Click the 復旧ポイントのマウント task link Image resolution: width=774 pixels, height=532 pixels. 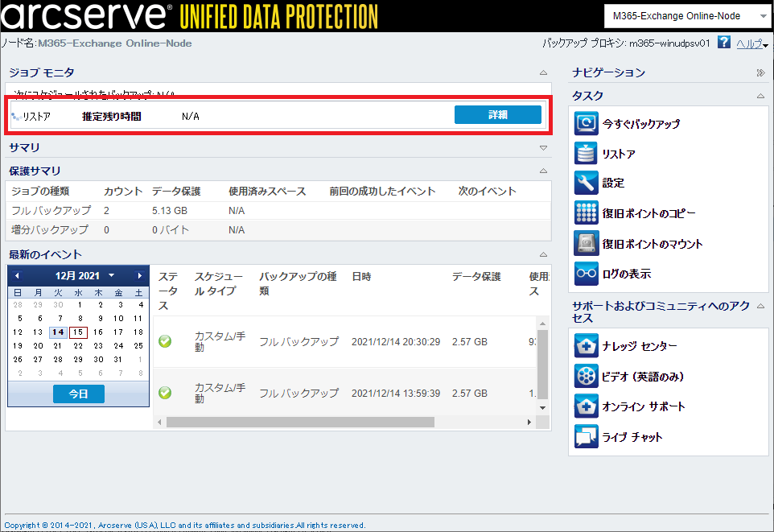click(652, 244)
